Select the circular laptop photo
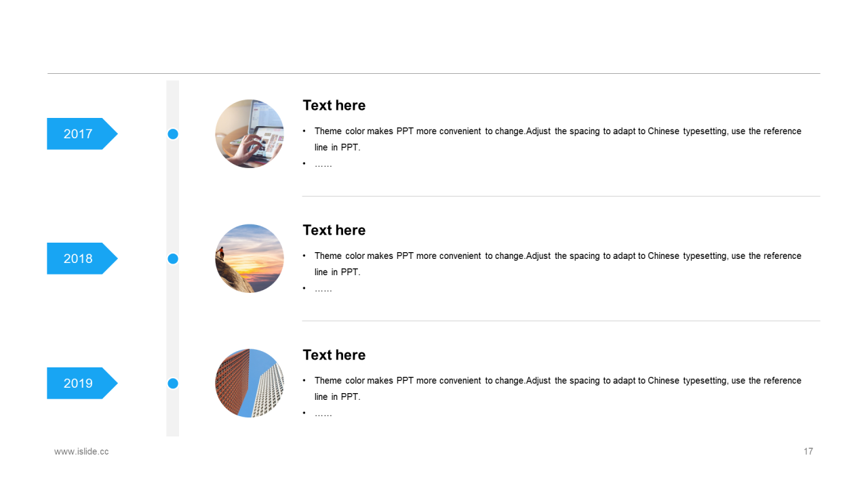868x488 pixels. [250, 134]
